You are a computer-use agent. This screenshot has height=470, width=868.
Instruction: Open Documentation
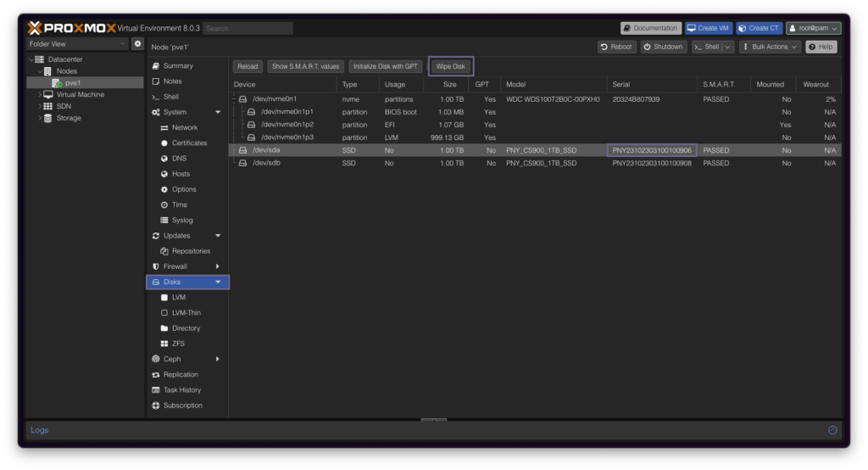pos(650,28)
